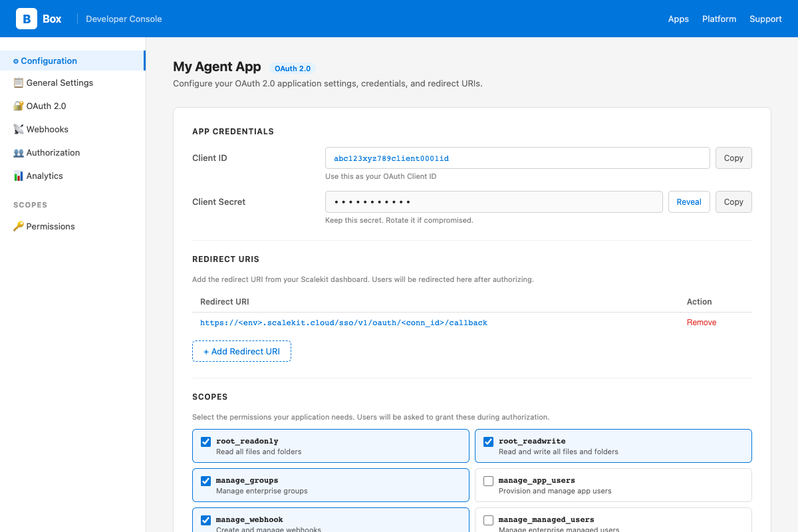Image resolution: width=798 pixels, height=532 pixels.
Task: Remove the Scalekit redirect URI
Action: [702, 323]
